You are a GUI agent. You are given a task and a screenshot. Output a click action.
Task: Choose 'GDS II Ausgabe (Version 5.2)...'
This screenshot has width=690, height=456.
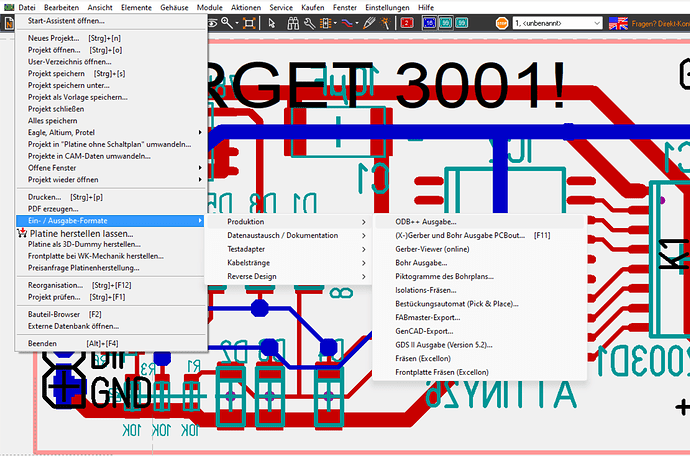point(480,345)
